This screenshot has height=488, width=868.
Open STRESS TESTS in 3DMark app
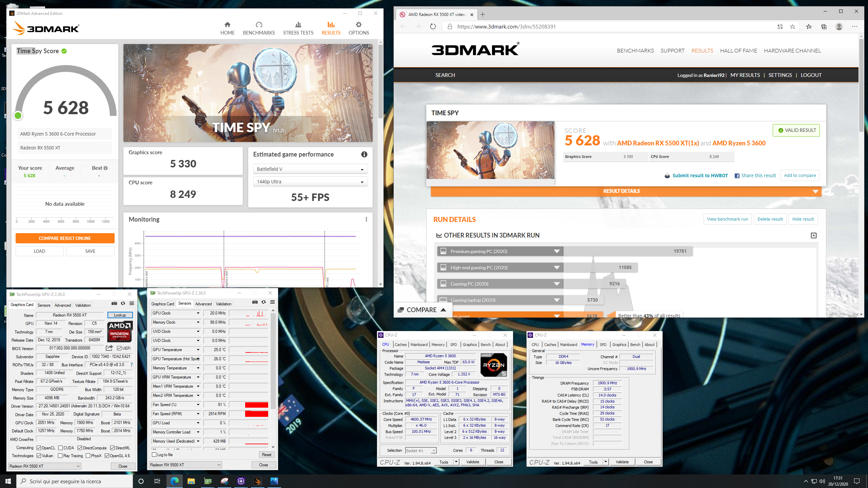pos(298,28)
